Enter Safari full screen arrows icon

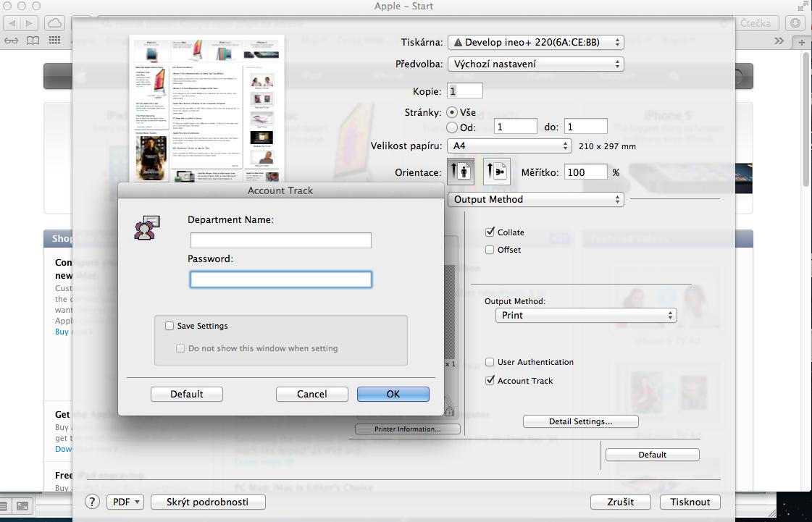802,7
